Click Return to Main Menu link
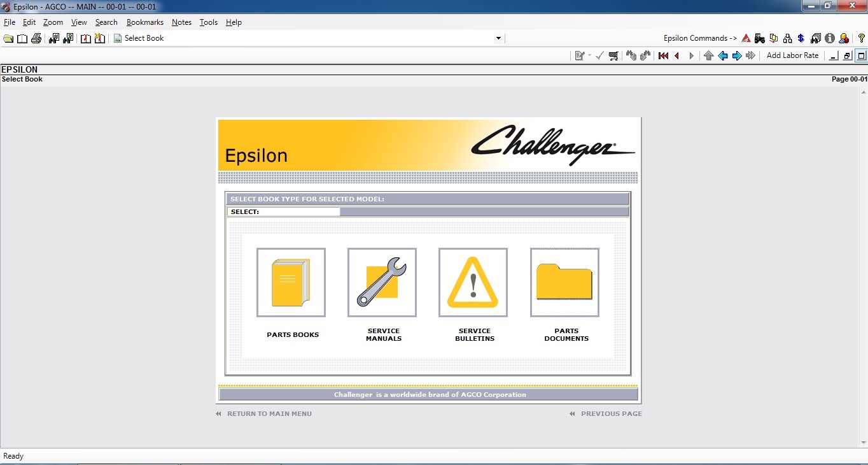Viewport: 868px width, 465px height. click(269, 413)
